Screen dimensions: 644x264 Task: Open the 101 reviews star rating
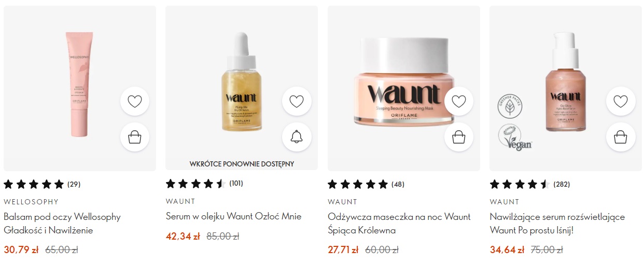coord(204,183)
